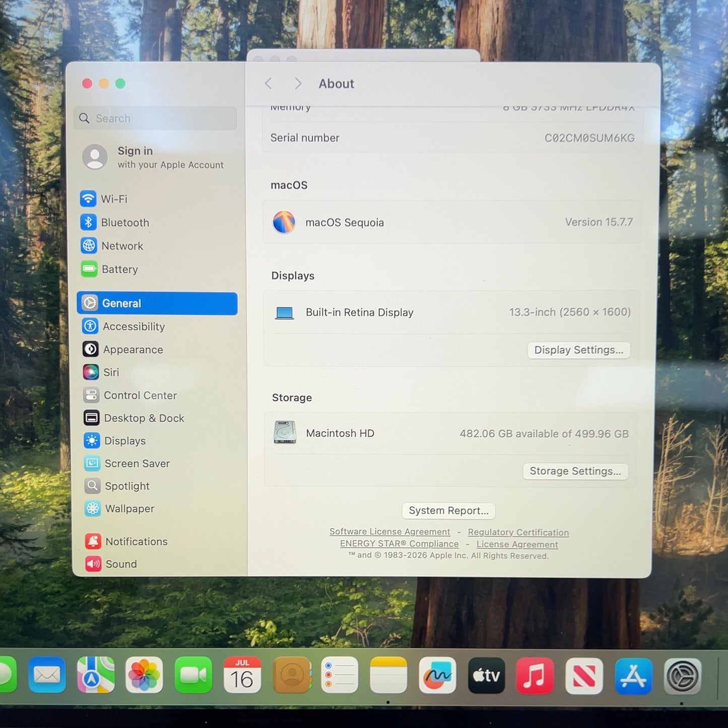Viewport: 728px width, 728px height.
Task: Click the About title in the header
Action: tap(337, 84)
